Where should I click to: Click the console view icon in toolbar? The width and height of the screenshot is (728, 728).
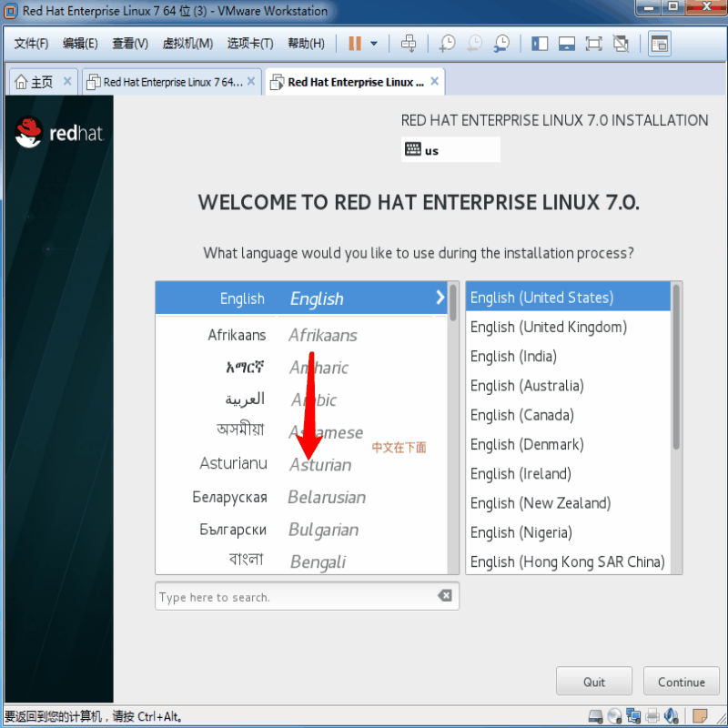click(659, 44)
